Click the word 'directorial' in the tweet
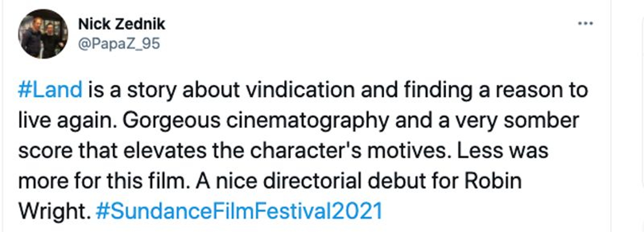The width and height of the screenshot is (644, 232). click(312, 181)
